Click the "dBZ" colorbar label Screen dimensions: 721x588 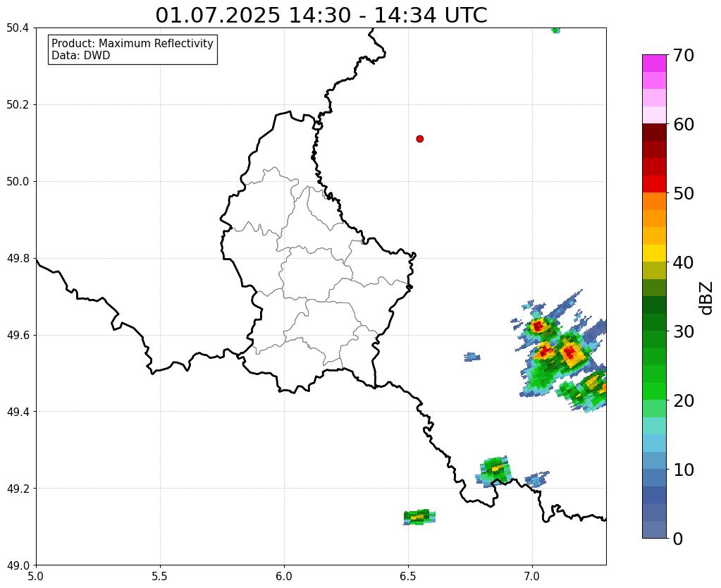tap(707, 298)
